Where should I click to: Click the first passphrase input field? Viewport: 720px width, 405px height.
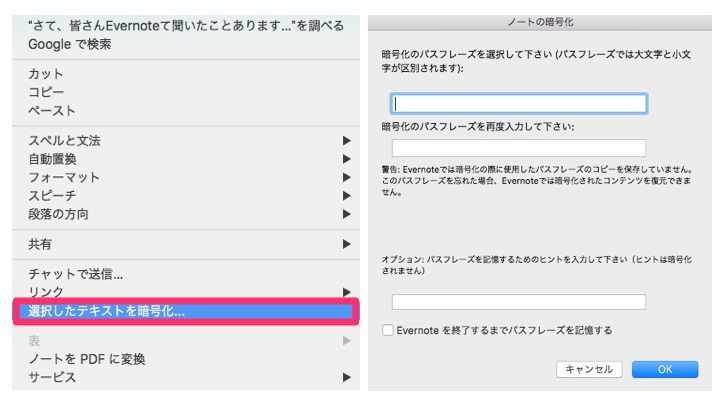519,103
